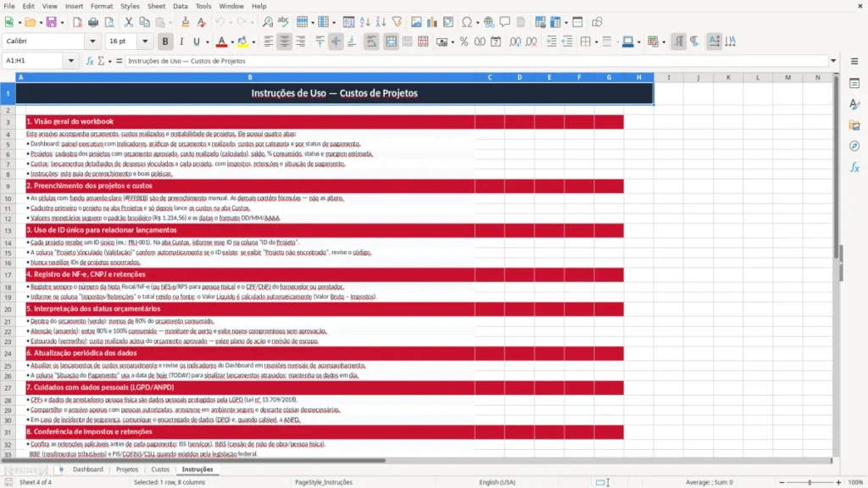Screen dimensions: 868x488
Task: Click the Cut scissors icon
Action: point(129,22)
